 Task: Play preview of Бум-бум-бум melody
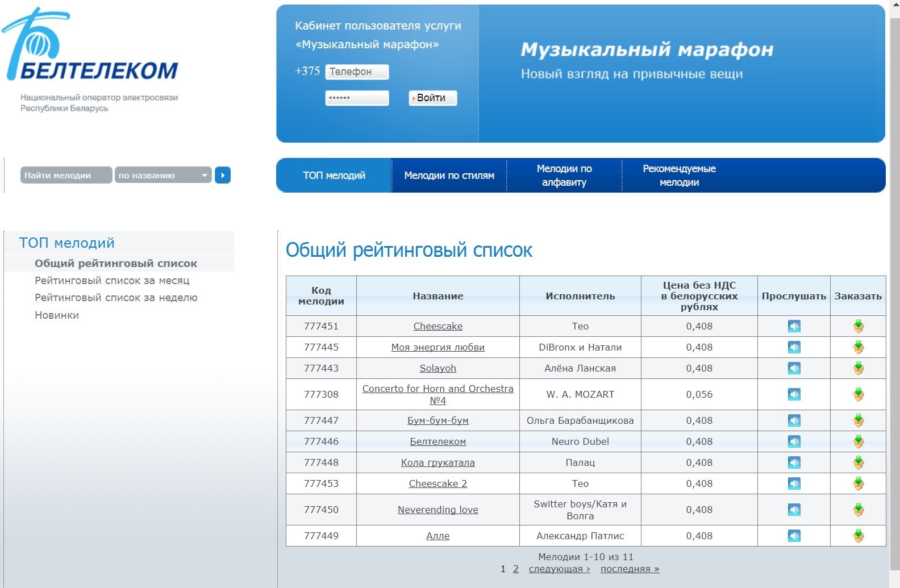point(794,420)
